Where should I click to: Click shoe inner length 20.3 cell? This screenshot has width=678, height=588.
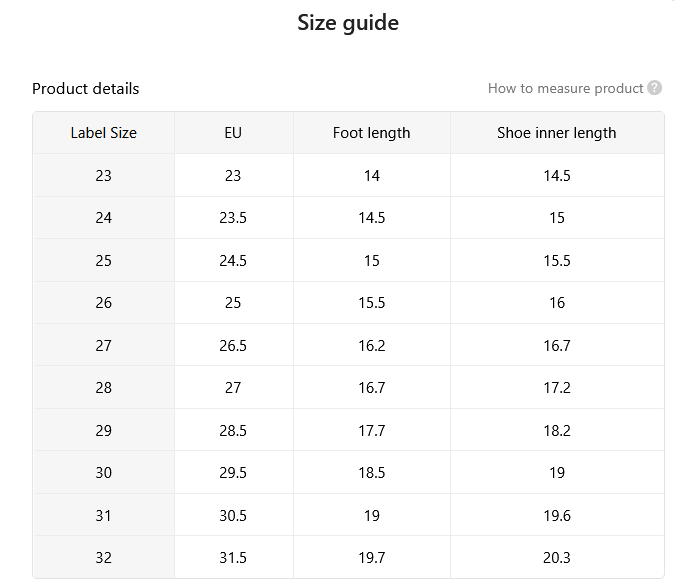tap(556, 557)
